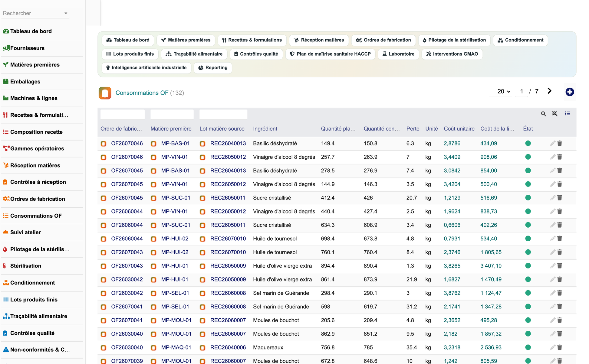Edit the OF26070041 Sel marin de Guérande row
Viewport: 589px width, 364px height.
pos(553,307)
